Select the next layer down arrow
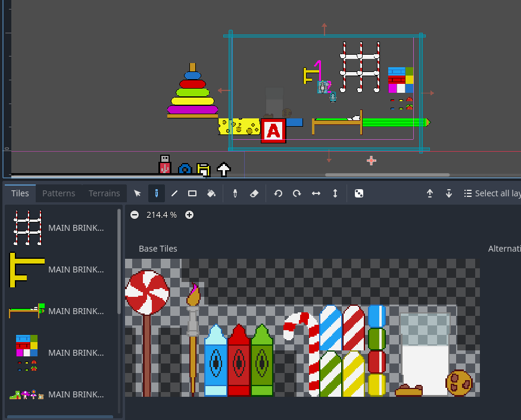This screenshot has height=420, width=521. [x=448, y=193]
